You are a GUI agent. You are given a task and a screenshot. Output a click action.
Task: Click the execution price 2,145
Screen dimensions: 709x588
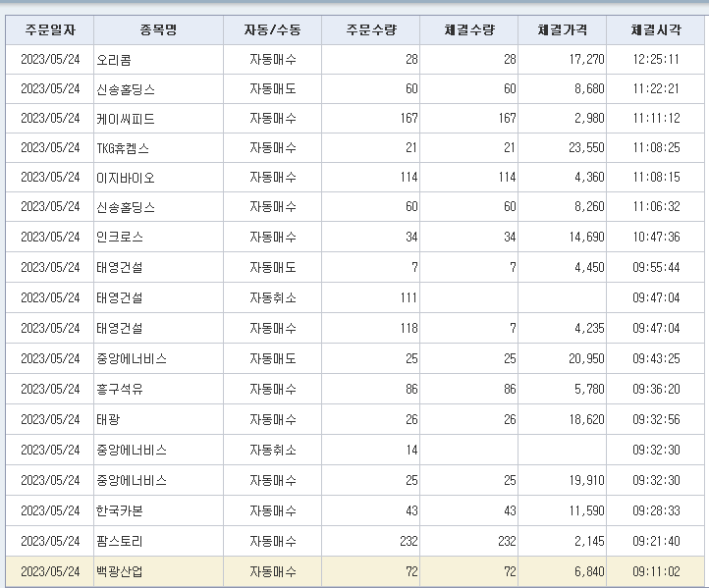pyautogui.click(x=589, y=541)
